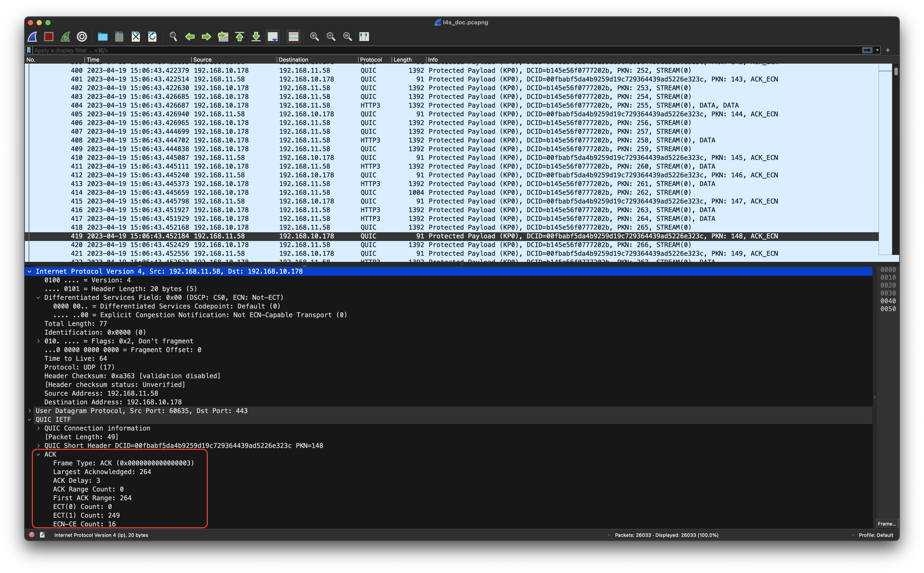Restart the current capture
The height and width of the screenshot is (573, 924).
coord(65,37)
